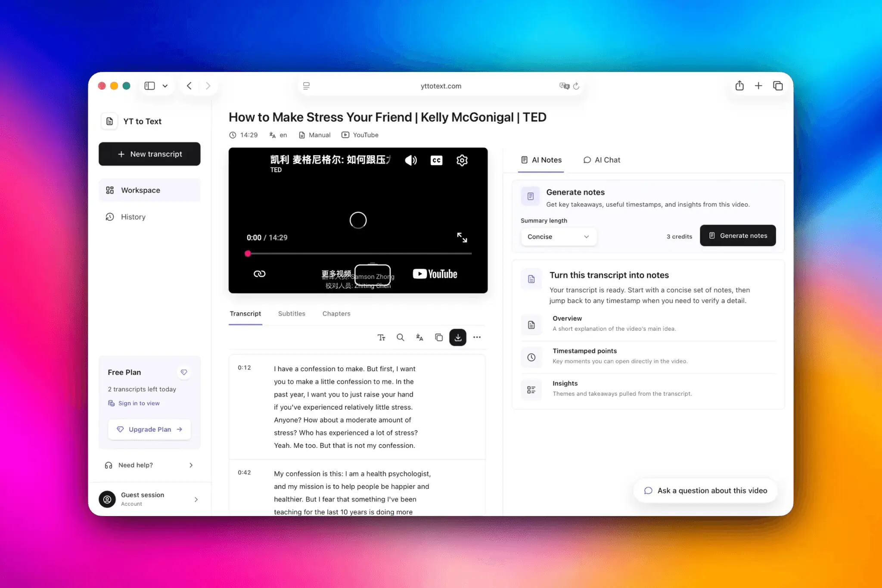Toggle the browser sidebar panel icon

[x=149, y=86]
